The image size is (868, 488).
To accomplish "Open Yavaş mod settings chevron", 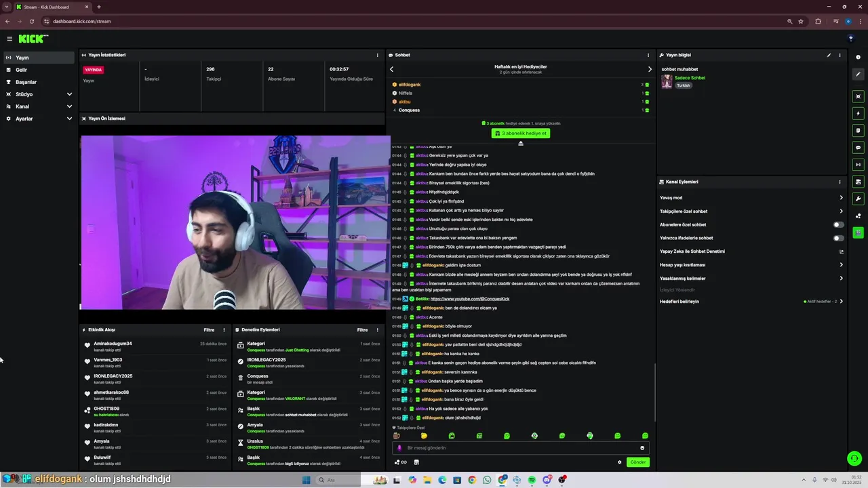I will 841,198.
